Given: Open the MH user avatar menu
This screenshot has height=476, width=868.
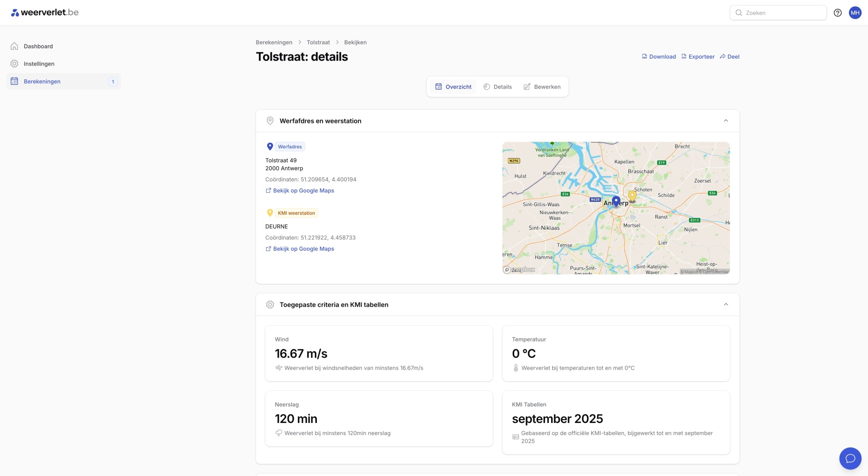Looking at the screenshot, I should coord(855,13).
